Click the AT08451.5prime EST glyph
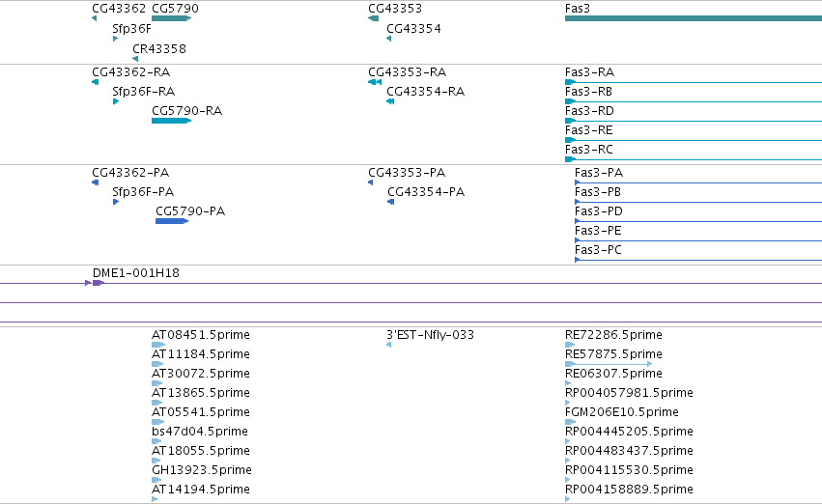This screenshot has height=504, width=822. [158, 345]
